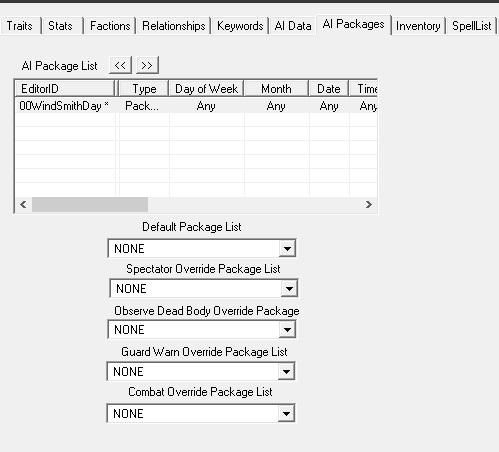Select the Relationships tab
Image resolution: width=499 pixels, height=452 pixels.
(x=173, y=26)
